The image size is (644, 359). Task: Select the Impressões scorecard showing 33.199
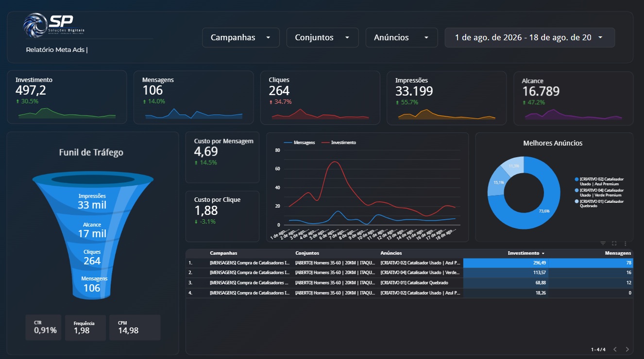click(447, 98)
